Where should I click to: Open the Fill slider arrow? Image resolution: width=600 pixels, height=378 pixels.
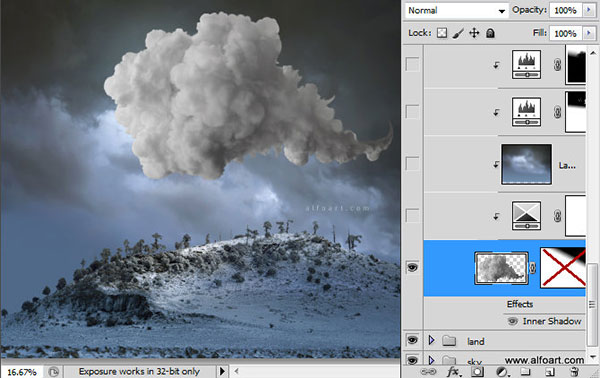point(589,33)
